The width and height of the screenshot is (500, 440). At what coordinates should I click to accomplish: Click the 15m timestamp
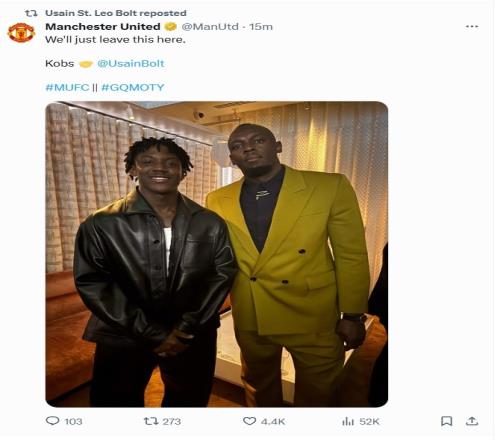[261, 26]
